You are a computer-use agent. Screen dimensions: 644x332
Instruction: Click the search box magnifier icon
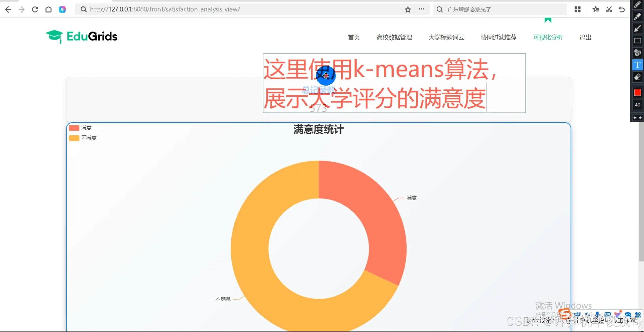pos(439,10)
